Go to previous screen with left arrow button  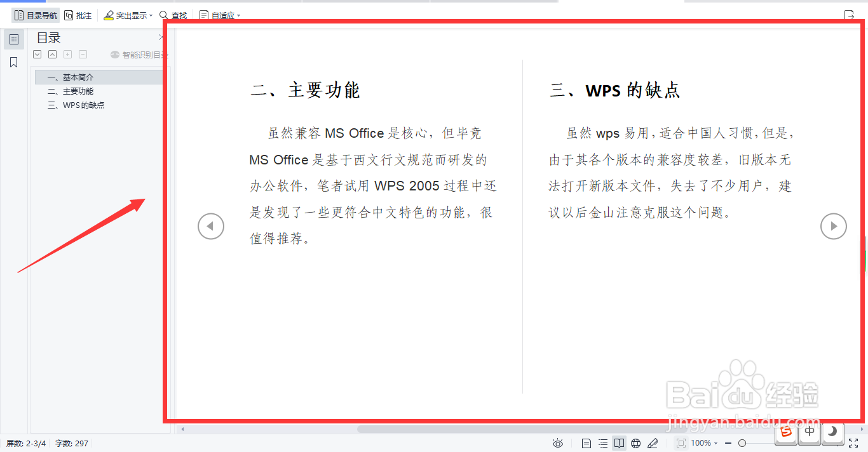(211, 226)
